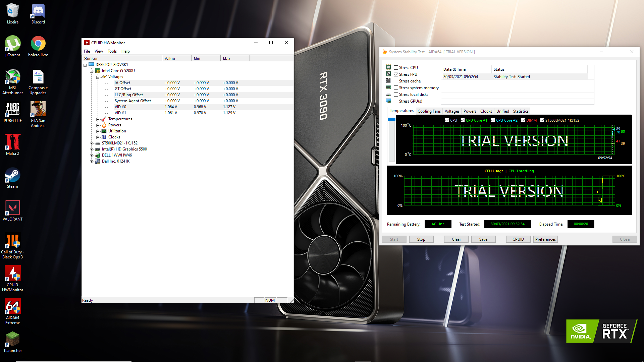
Task: Click the AIDA64 flame icon in title bar
Action: pyautogui.click(x=385, y=52)
